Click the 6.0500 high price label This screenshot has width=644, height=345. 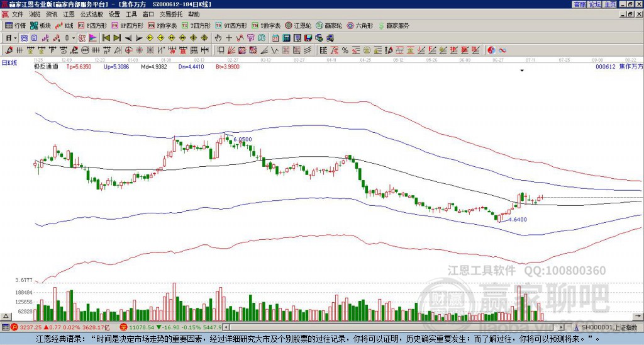[243, 139]
